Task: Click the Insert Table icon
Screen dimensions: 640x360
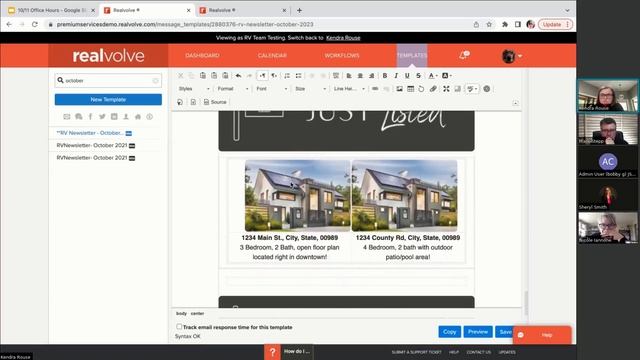Action: coord(411,89)
